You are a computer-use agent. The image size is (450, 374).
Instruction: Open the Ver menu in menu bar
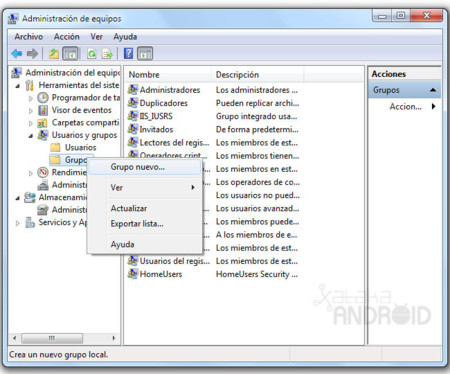[x=96, y=37]
